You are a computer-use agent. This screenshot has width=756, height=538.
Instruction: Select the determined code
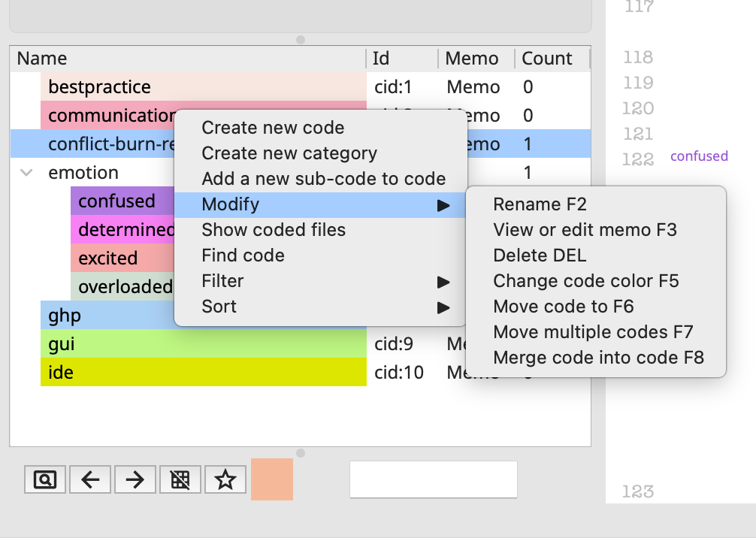coord(122,229)
